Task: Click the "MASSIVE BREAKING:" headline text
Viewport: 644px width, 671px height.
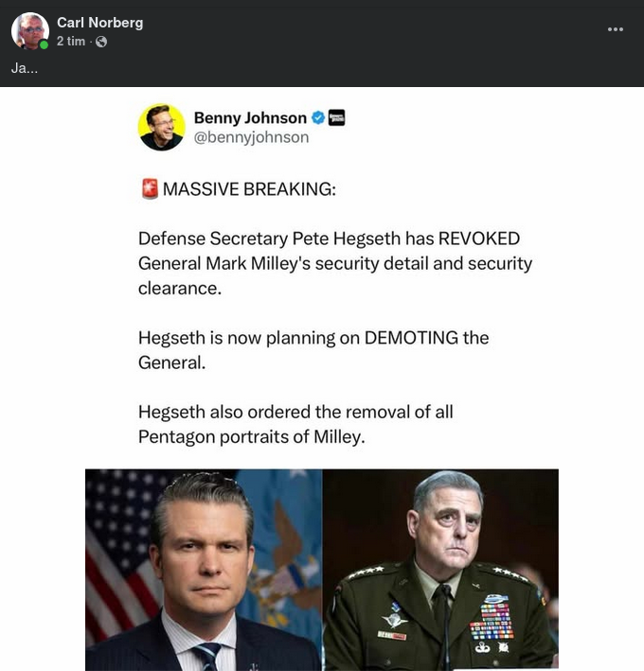Action: click(249, 189)
